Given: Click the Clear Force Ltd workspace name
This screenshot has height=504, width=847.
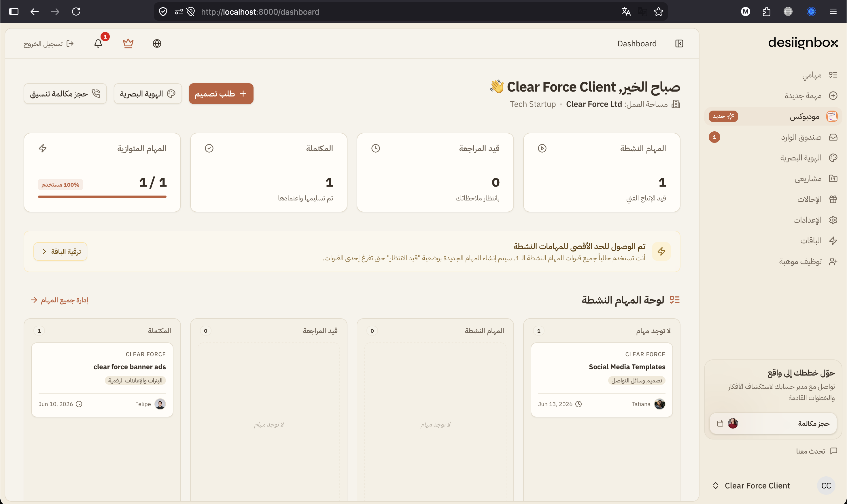Looking at the screenshot, I should (594, 104).
